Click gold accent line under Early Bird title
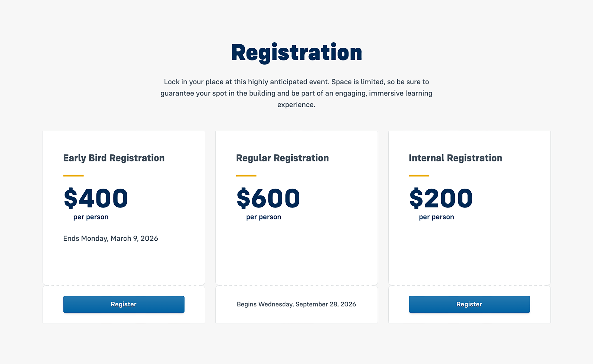Viewport: 593px width, 364px height. coord(73,175)
